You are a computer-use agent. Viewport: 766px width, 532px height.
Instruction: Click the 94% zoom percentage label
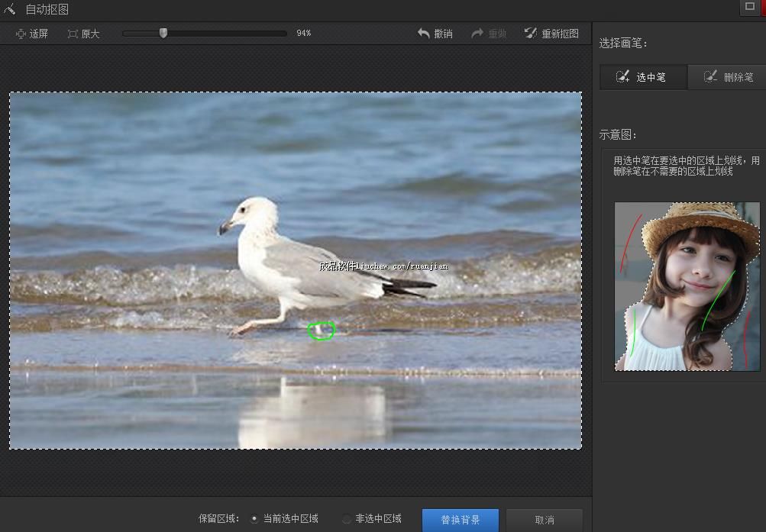pos(303,34)
